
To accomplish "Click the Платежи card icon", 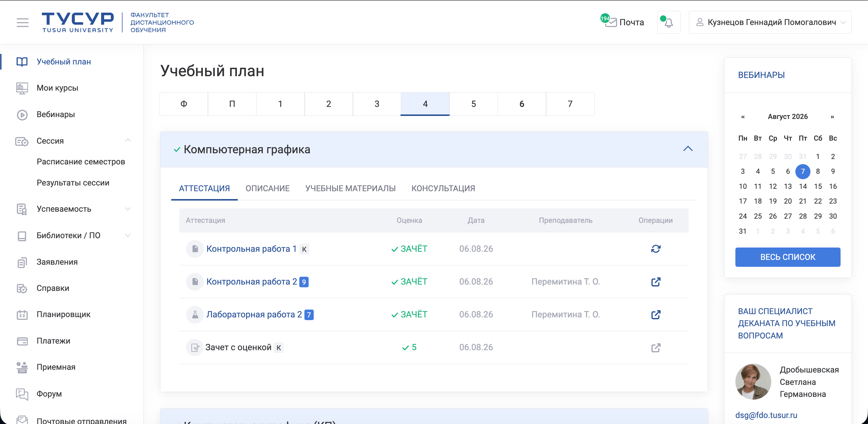I will (x=22, y=341).
